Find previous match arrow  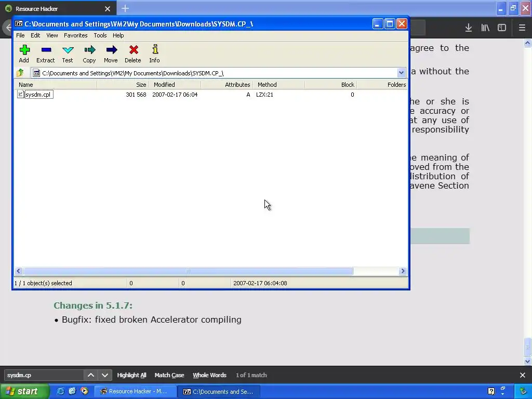point(91,375)
